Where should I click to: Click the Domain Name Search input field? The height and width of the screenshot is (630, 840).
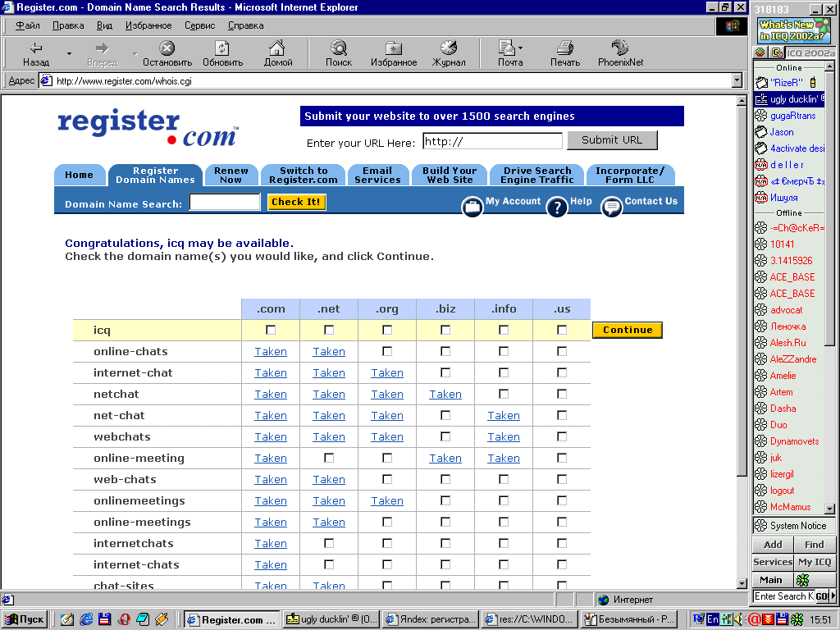click(225, 202)
